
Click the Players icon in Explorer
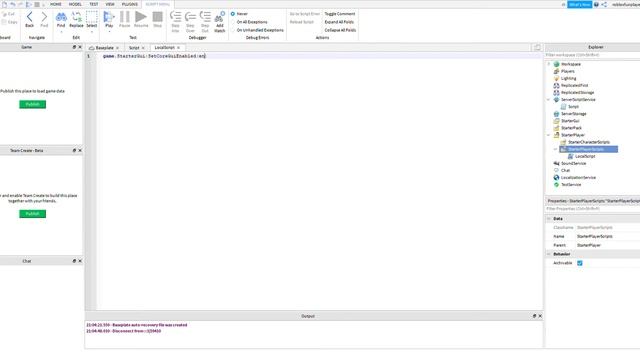(556, 71)
